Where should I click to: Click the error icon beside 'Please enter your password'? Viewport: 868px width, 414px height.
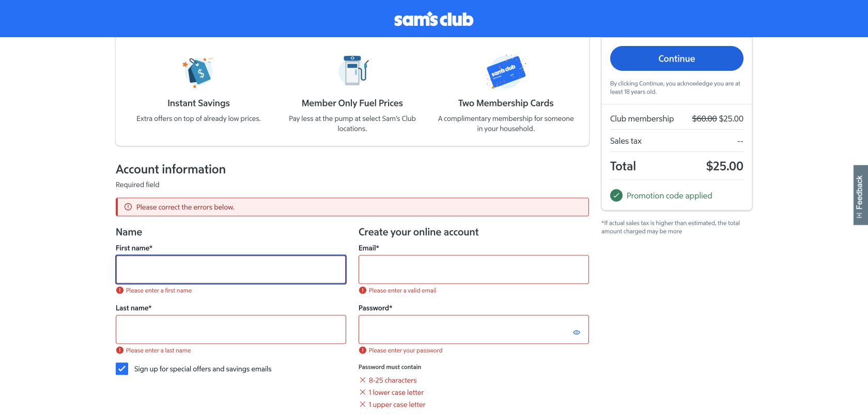pos(363,350)
